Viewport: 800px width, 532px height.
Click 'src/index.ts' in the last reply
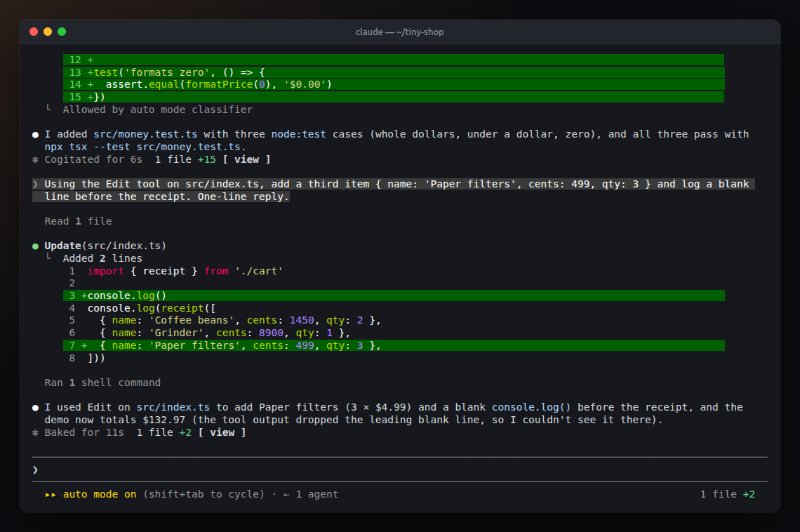173,408
